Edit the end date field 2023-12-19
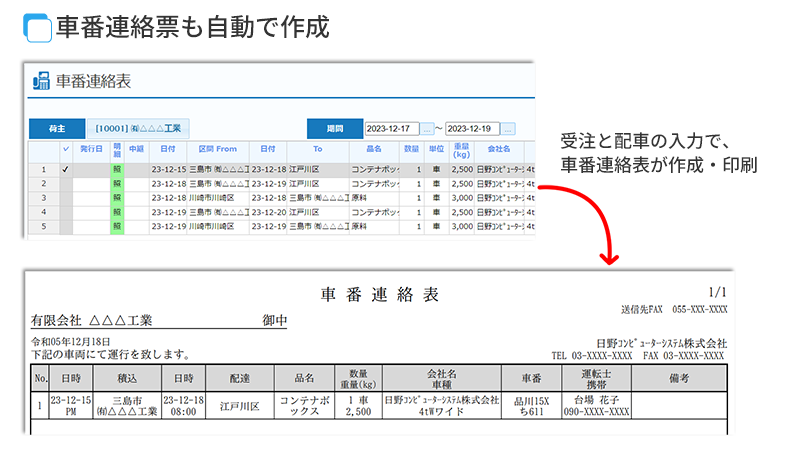The height and width of the screenshot is (450, 800). (472, 129)
